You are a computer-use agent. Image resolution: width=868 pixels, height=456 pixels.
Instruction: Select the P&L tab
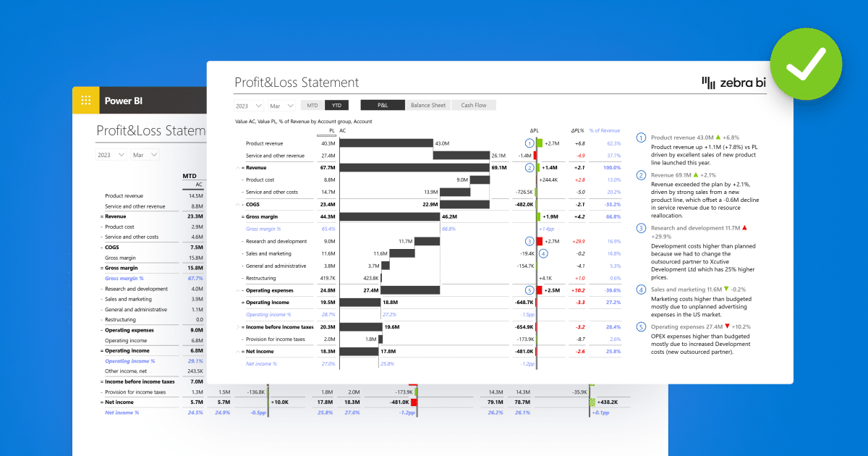(383, 105)
